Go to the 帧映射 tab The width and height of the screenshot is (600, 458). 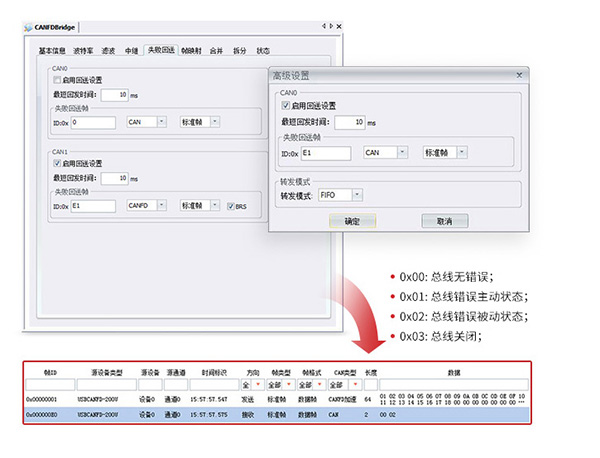(191, 51)
